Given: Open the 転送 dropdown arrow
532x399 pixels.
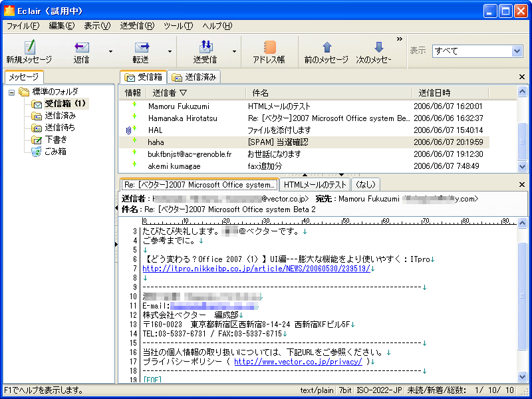Looking at the screenshot, I should pos(170,51).
